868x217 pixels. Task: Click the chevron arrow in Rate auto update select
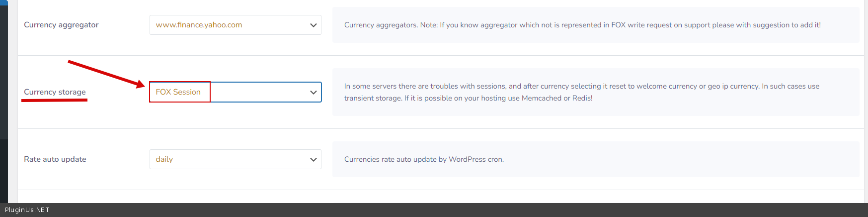(x=314, y=159)
